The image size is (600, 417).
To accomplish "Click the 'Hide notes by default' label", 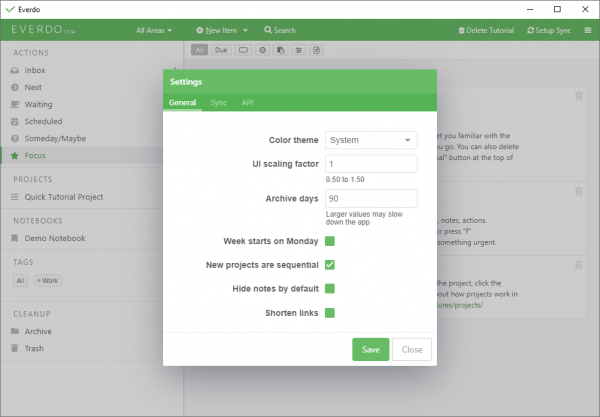I will click(276, 288).
